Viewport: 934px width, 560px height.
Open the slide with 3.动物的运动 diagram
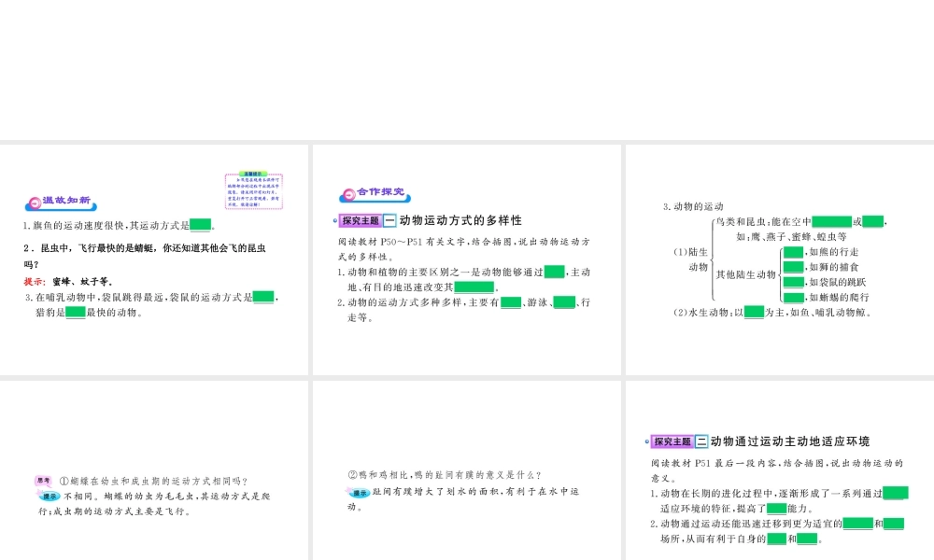(x=780, y=259)
